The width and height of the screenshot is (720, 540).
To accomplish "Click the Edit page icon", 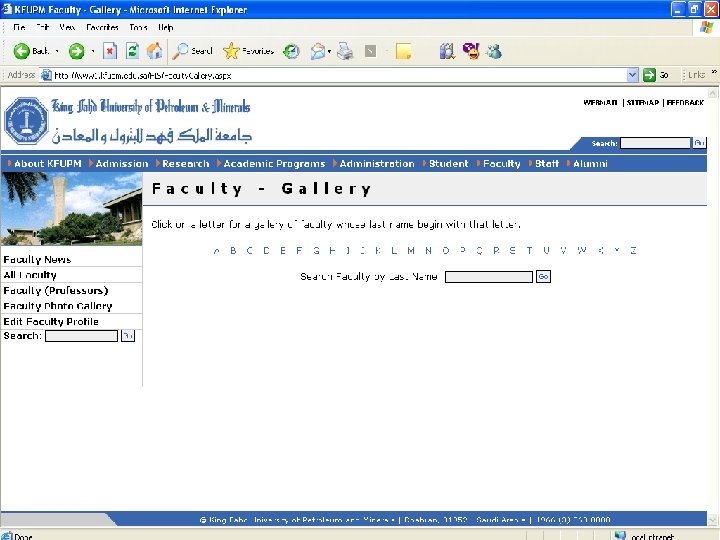I will [370, 51].
